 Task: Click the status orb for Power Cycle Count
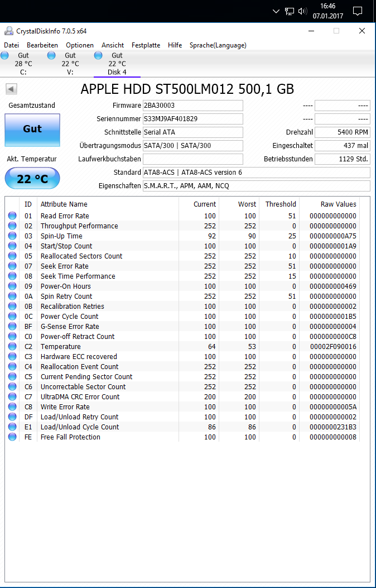click(12, 316)
